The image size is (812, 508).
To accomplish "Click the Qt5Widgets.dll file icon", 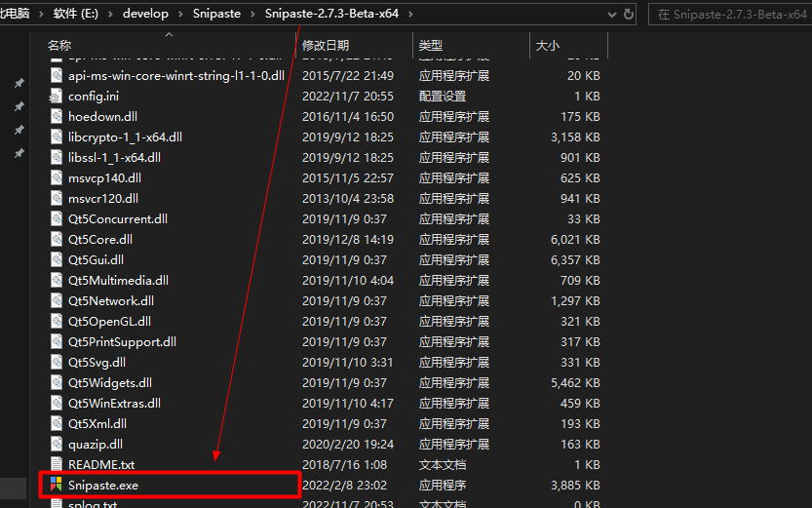I will [56, 382].
